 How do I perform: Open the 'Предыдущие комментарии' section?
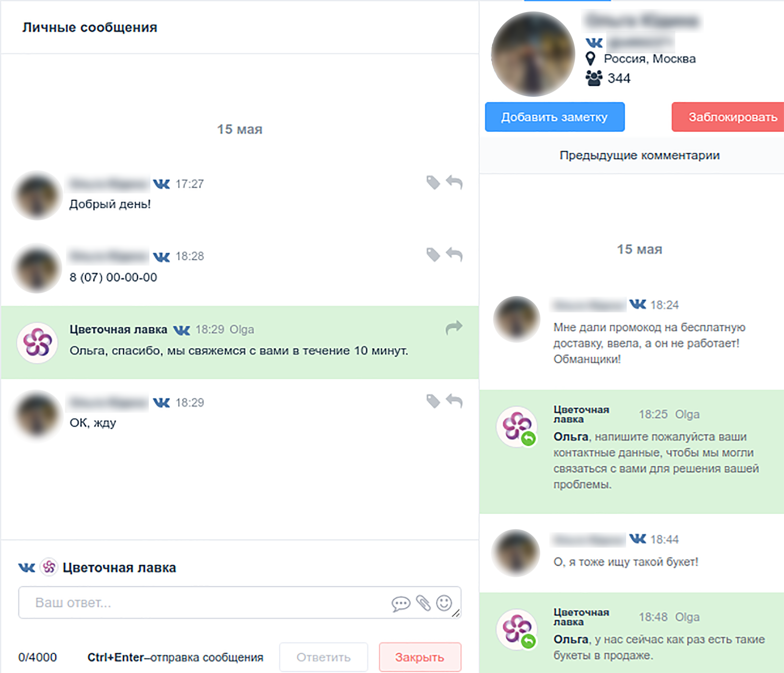pos(639,155)
